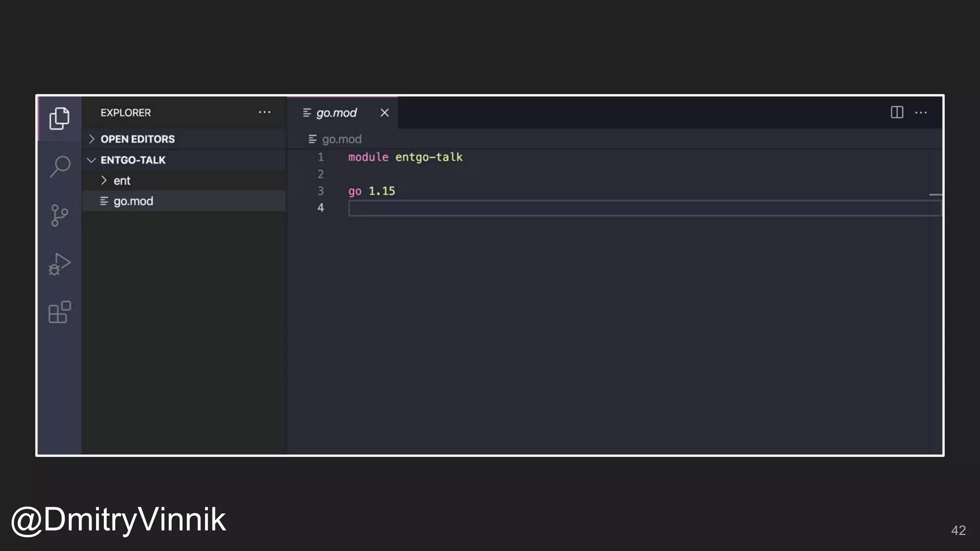This screenshot has width=980, height=551.
Task: Close the go.mod editor tab
Action: coord(384,113)
